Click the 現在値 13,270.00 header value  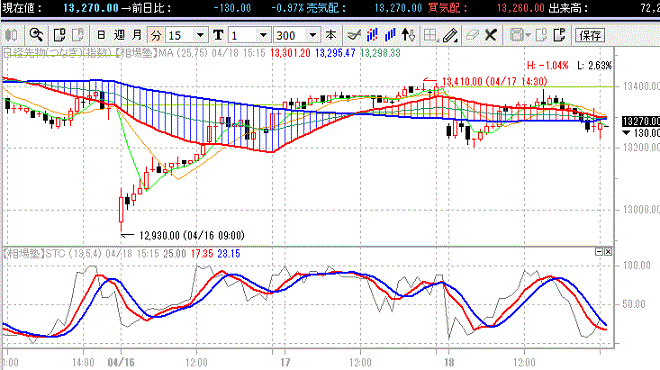(x=91, y=8)
